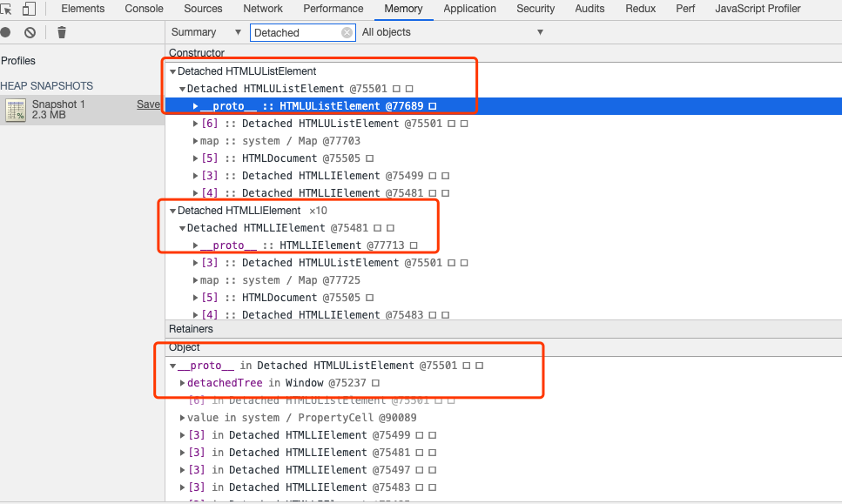Click the Snapshot 1 thumbnail icon
The height and width of the screenshot is (504, 842).
coord(14,111)
